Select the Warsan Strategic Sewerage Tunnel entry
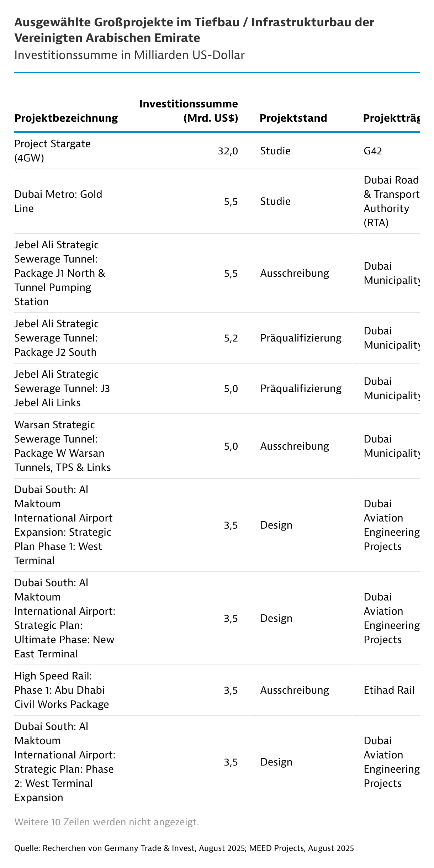Image resolution: width=434 pixels, height=868 pixels. tap(62, 446)
